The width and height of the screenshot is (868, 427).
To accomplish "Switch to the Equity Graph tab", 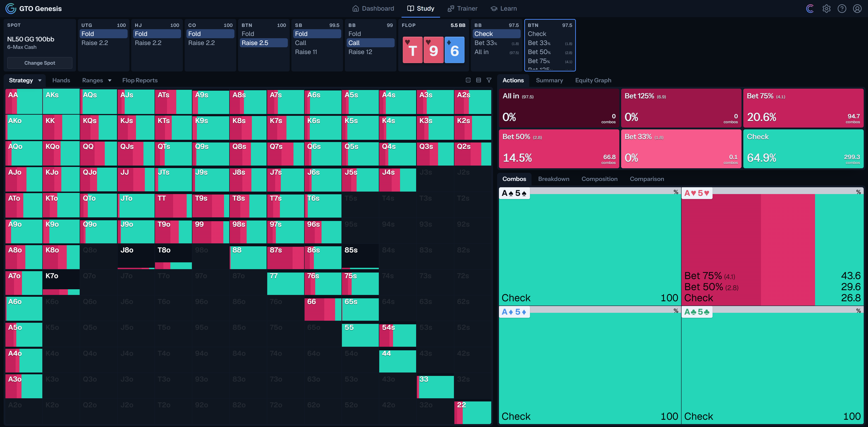I will pos(593,81).
